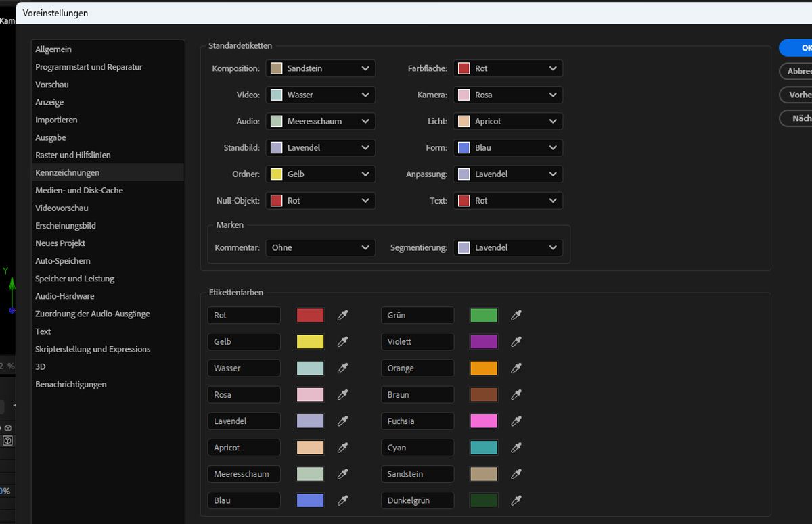Pick color with the Rot eyedropper
Viewport: 812px width, 524px height.
pos(343,315)
